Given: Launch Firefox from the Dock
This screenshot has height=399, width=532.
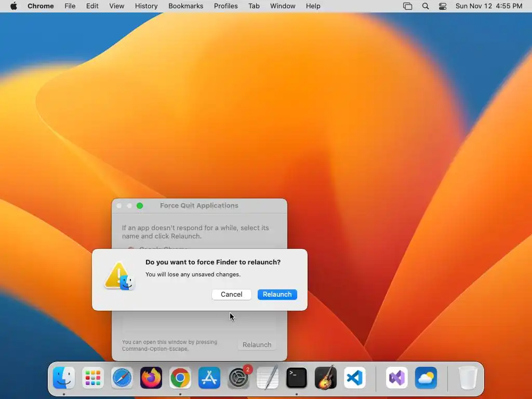Looking at the screenshot, I should point(151,378).
